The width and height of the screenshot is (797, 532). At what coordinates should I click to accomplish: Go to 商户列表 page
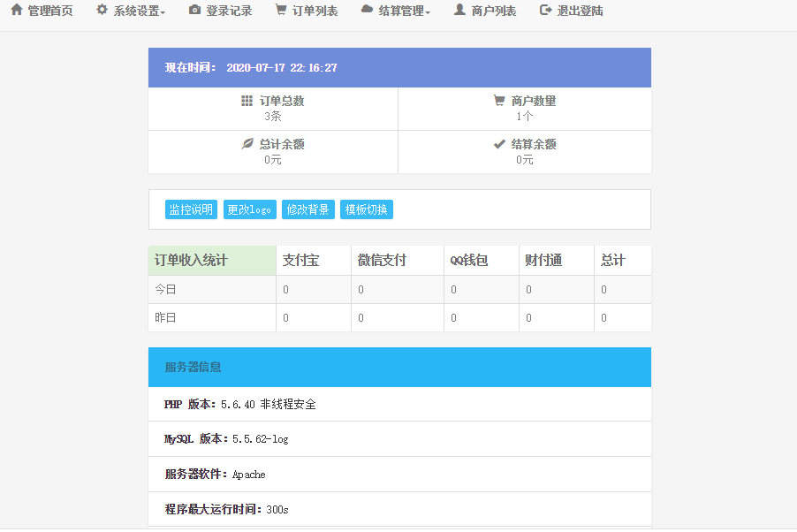[x=494, y=11]
